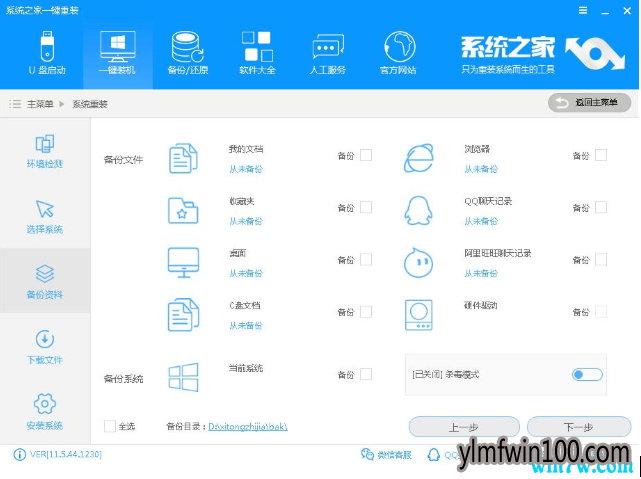Open 人工服务 chat bubble icon
The image size is (641, 479).
tap(327, 47)
